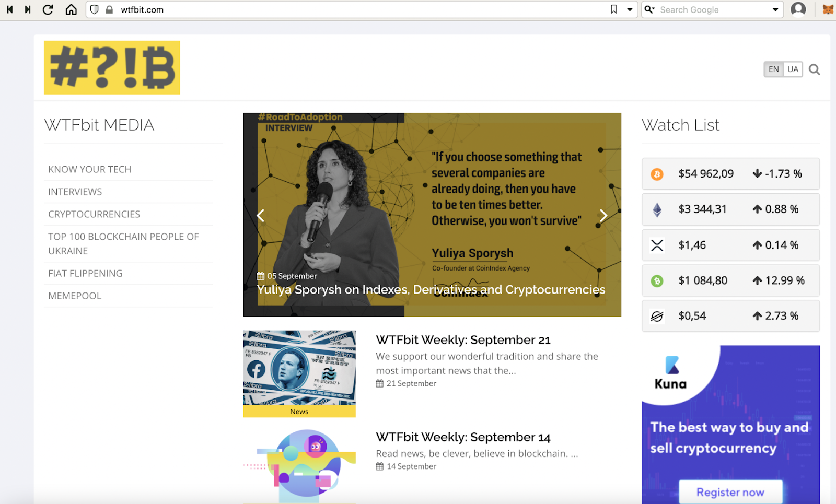The width and height of the screenshot is (836, 504).
Task: Open the search field dropdown arrow
Action: tap(775, 10)
